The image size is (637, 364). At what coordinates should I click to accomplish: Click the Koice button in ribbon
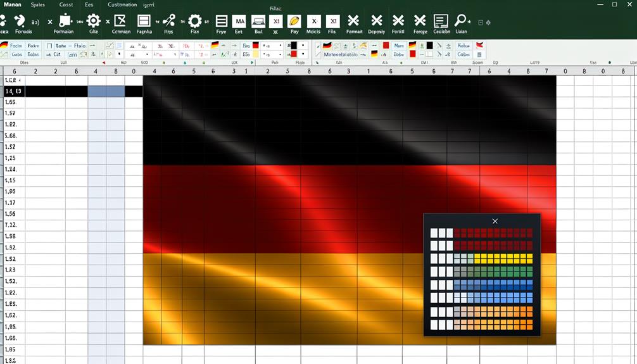464,46
